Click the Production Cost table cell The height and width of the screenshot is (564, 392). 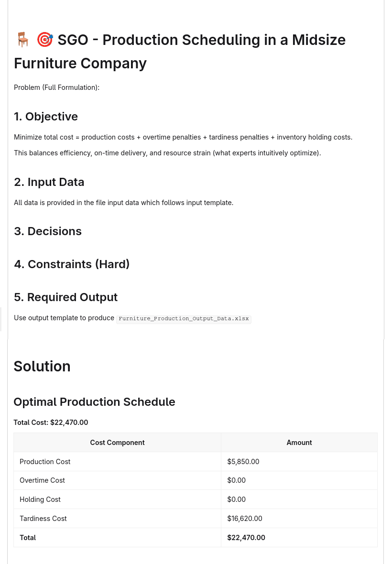117,462
